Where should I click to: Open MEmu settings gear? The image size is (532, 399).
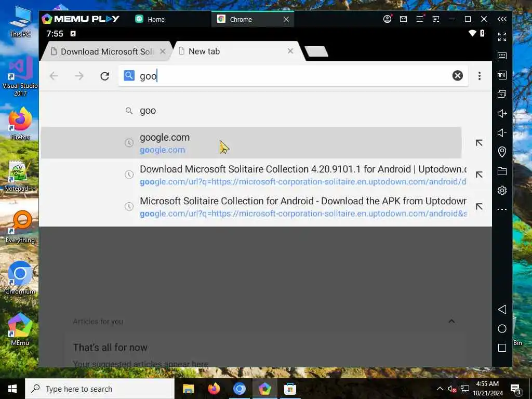point(502,190)
